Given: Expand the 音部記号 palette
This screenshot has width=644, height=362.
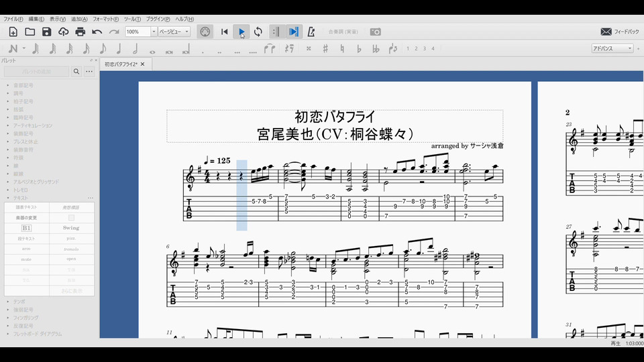Looking at the screenshot, I should 23,85.
